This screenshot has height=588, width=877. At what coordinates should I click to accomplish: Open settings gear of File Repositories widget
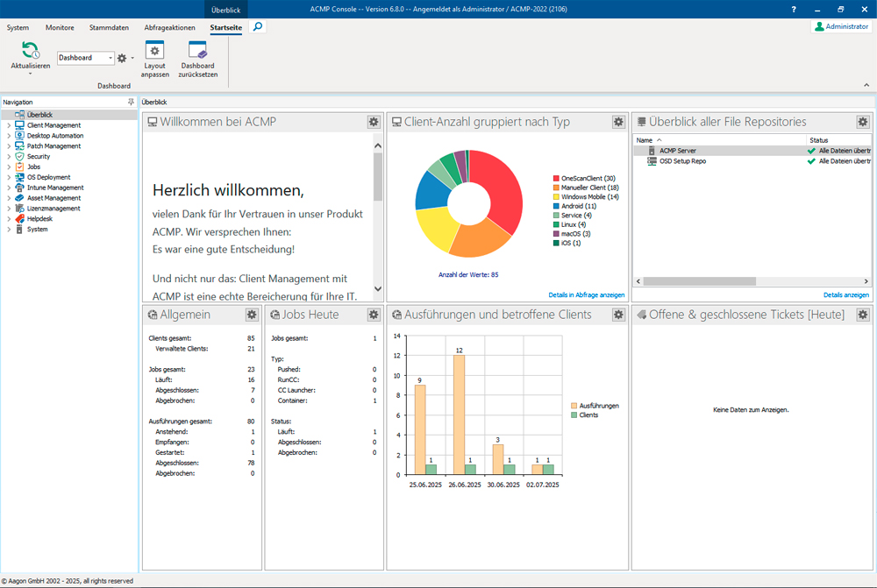coord(862,122)
